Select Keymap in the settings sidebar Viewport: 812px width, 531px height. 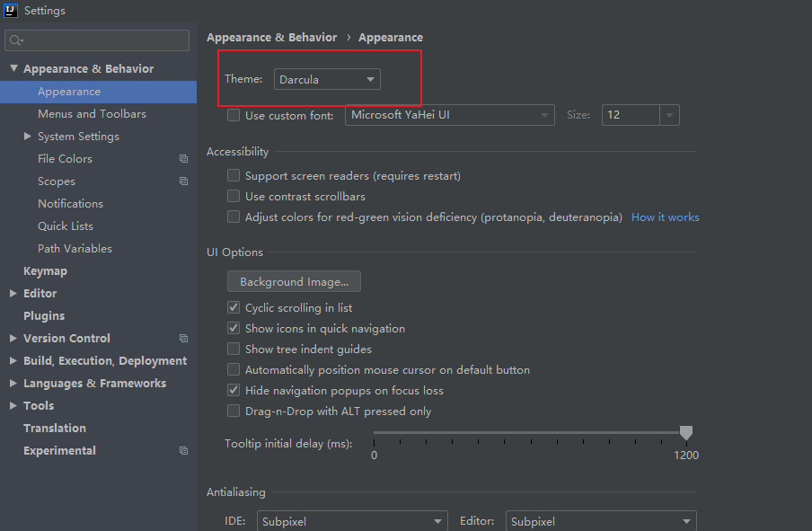[45, 270]
